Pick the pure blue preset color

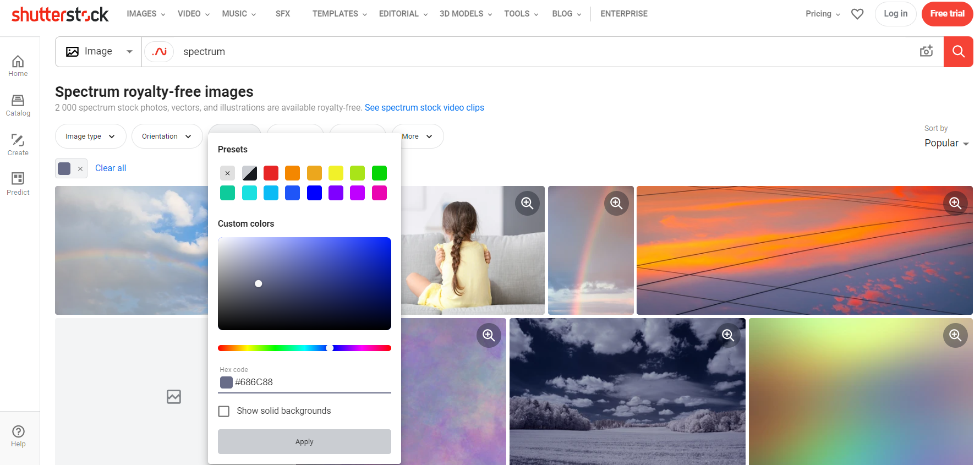click(314, 193)
